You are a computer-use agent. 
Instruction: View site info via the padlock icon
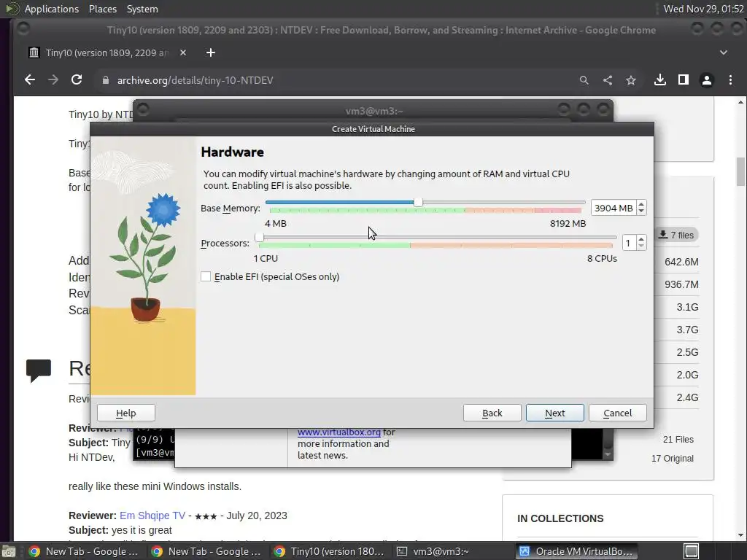(x=106, y=80)
